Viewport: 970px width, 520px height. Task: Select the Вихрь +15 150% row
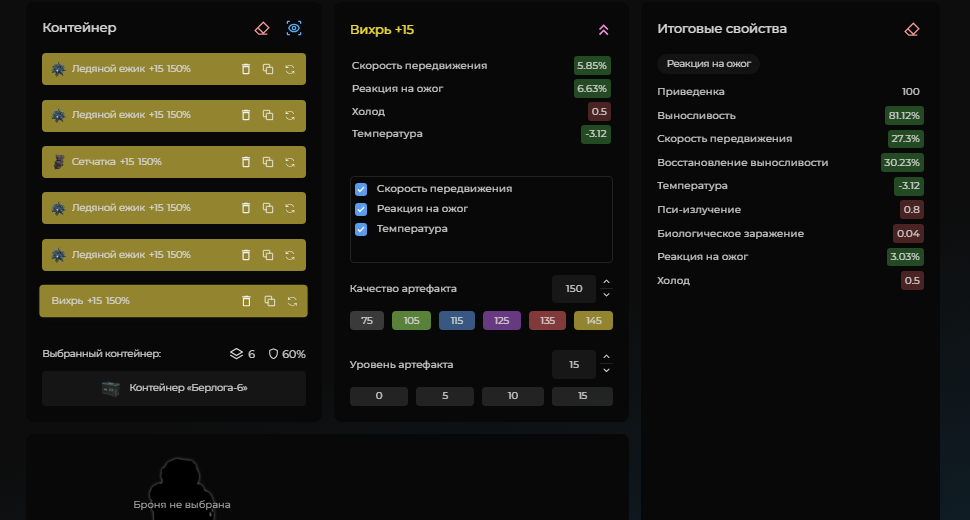click(x=173, y=301)
